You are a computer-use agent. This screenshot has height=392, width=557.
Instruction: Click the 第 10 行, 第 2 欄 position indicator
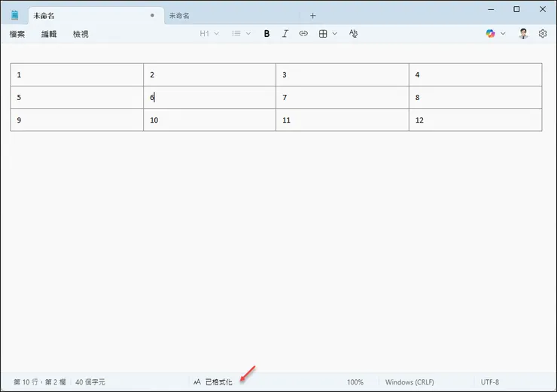coord(40,382)
